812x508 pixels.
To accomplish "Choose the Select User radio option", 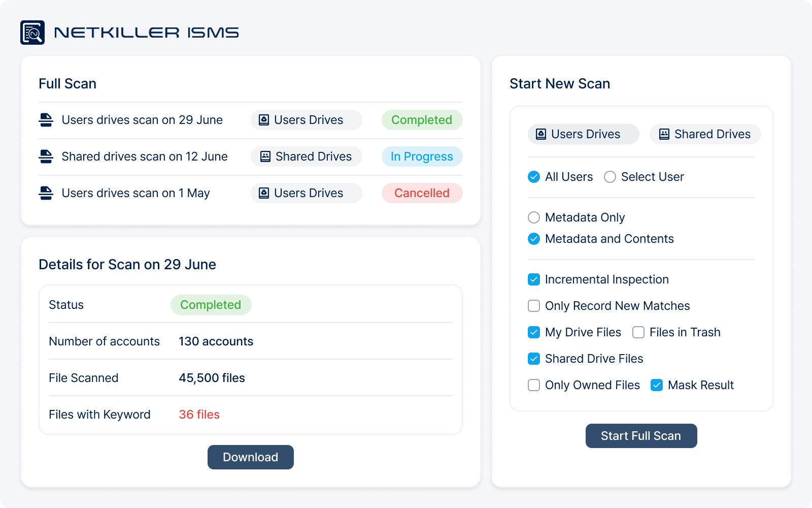I will pyautogui.click(x=610, y=177).
